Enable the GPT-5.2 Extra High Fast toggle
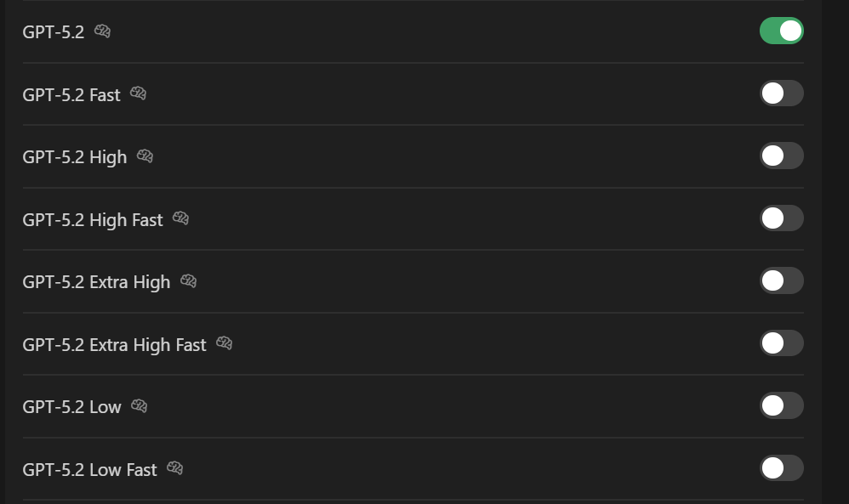 (781, 343)
